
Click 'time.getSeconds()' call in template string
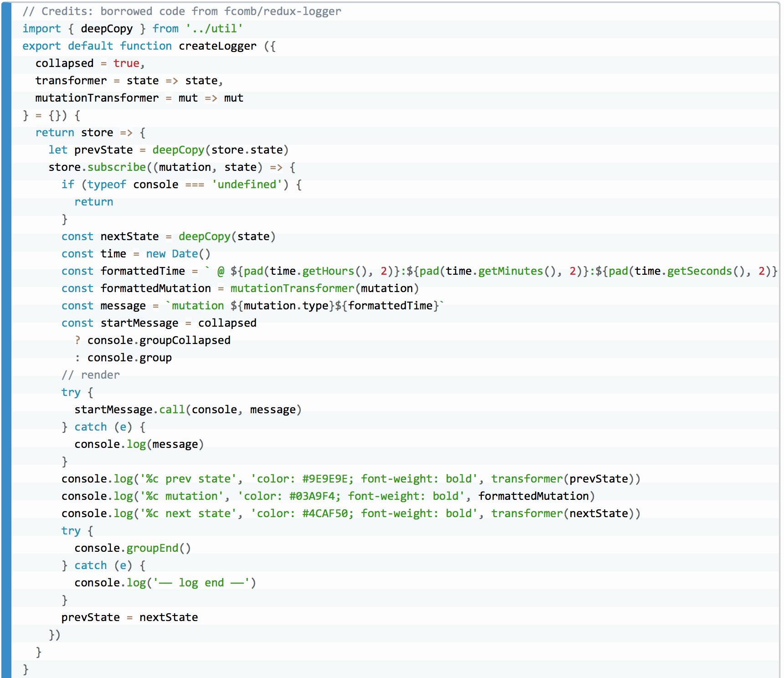pyautogui.click(x=690, y=271)
